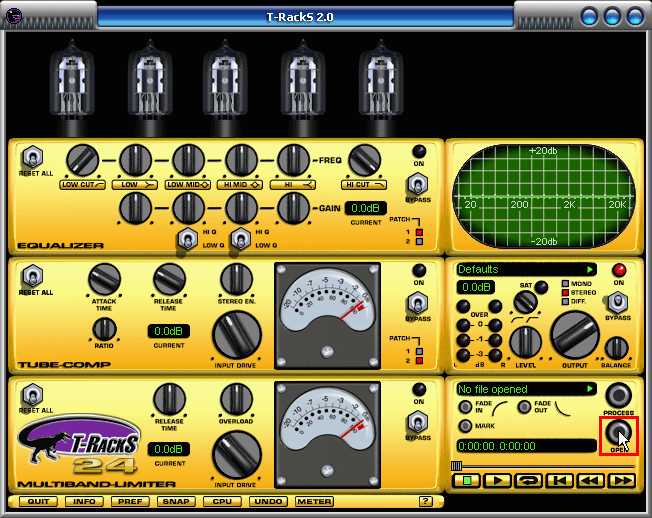This screenshot has height=518, width=652.
Task: Click the playback position slider handle
Action: (x=457, y=465)
